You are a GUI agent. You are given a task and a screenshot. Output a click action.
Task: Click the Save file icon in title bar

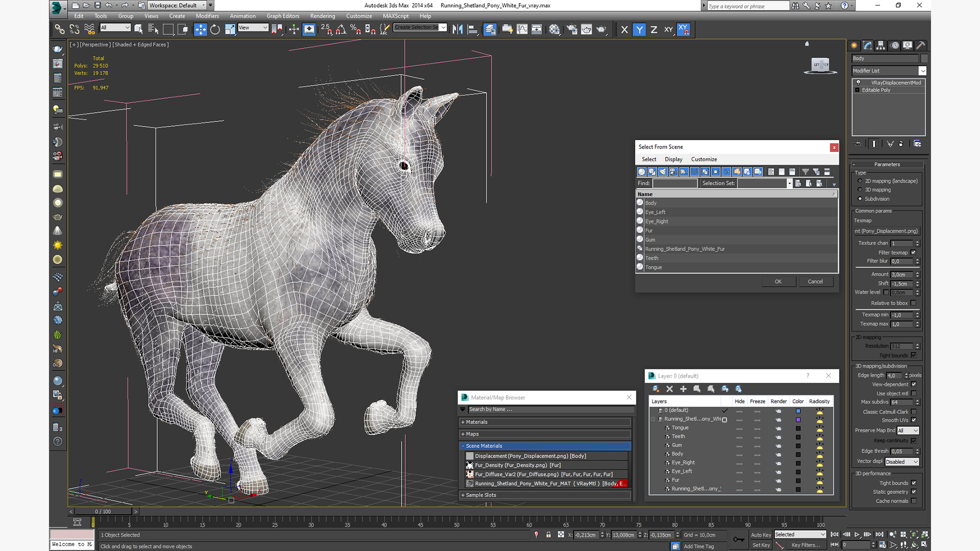point(97,6)
